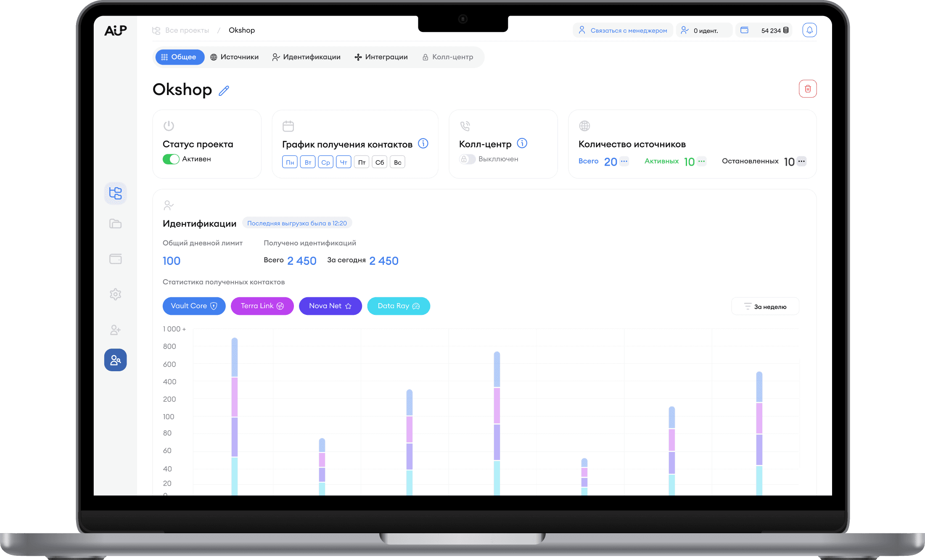This screenshot has width=925, height=560.
Task: Click the notification bell icon
Action: tap(809, 30)
